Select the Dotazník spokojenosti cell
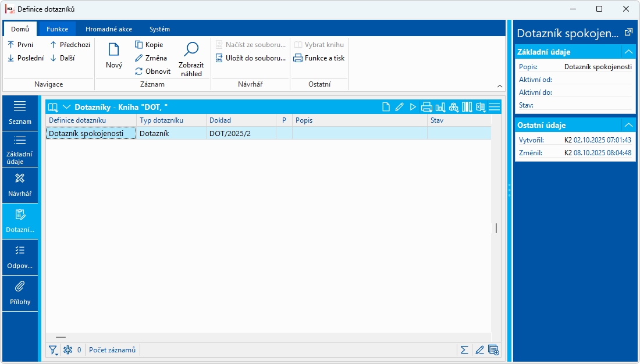 click(91, 133)
